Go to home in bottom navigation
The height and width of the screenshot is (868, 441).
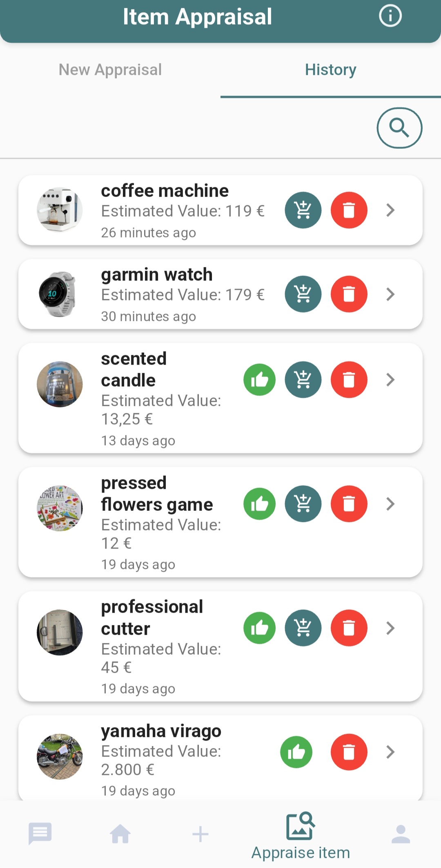point(120,834)
